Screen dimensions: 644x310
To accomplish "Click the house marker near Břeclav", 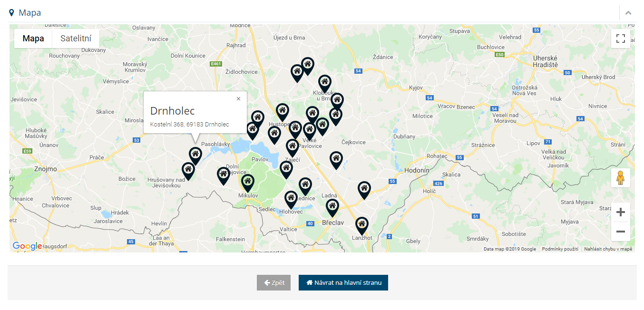I will [x=332, y=207].
